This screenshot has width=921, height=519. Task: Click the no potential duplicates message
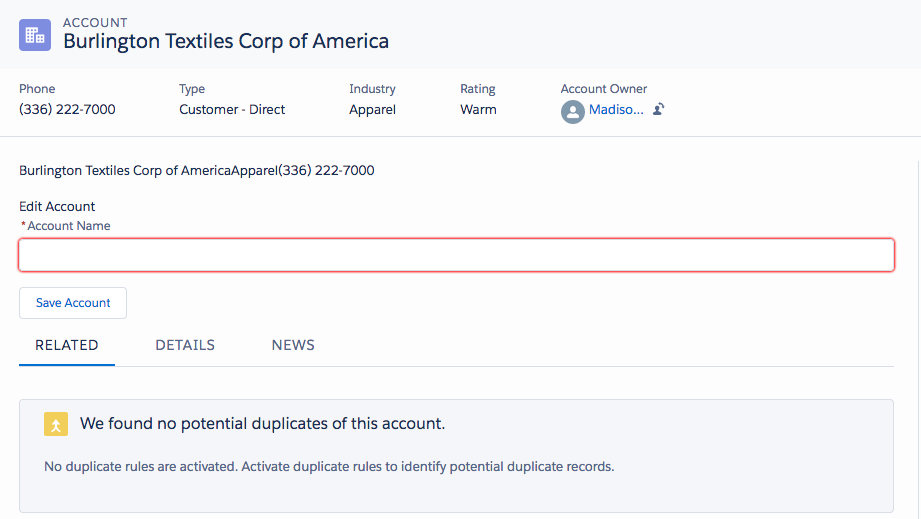pyautogui.click(x=262, y=424)
